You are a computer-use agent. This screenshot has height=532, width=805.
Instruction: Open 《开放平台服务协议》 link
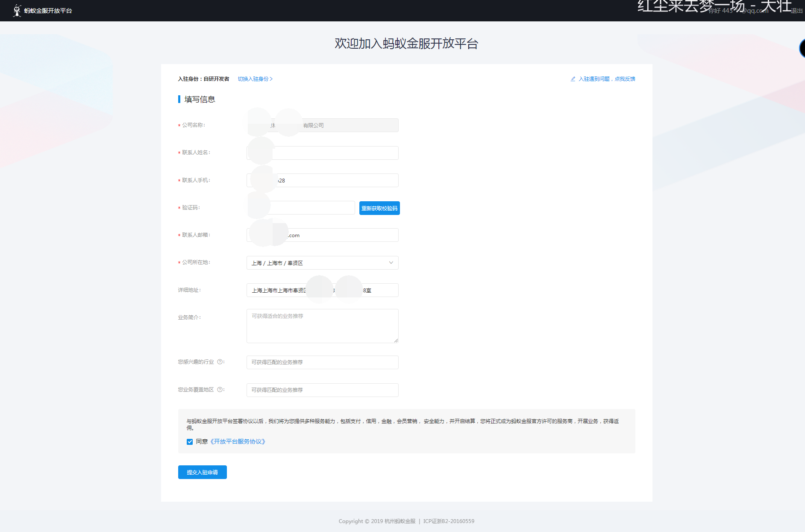tap(238, 442)
